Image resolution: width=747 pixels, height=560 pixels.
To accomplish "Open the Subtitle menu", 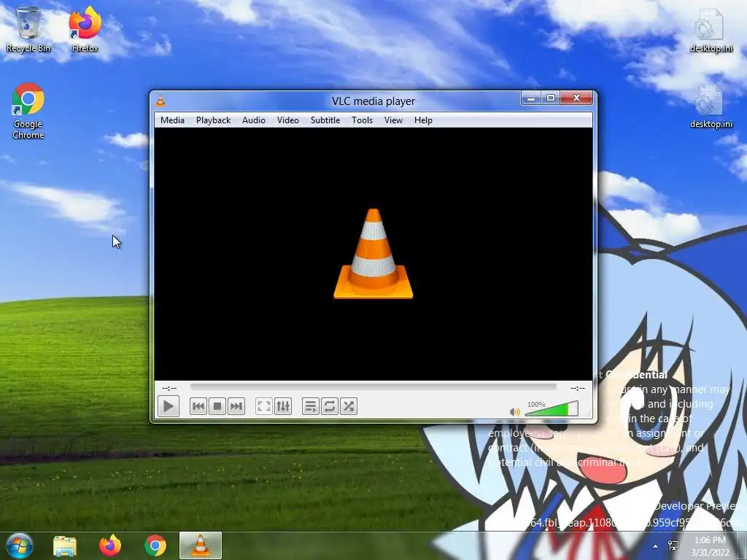I will coord(325,120).
